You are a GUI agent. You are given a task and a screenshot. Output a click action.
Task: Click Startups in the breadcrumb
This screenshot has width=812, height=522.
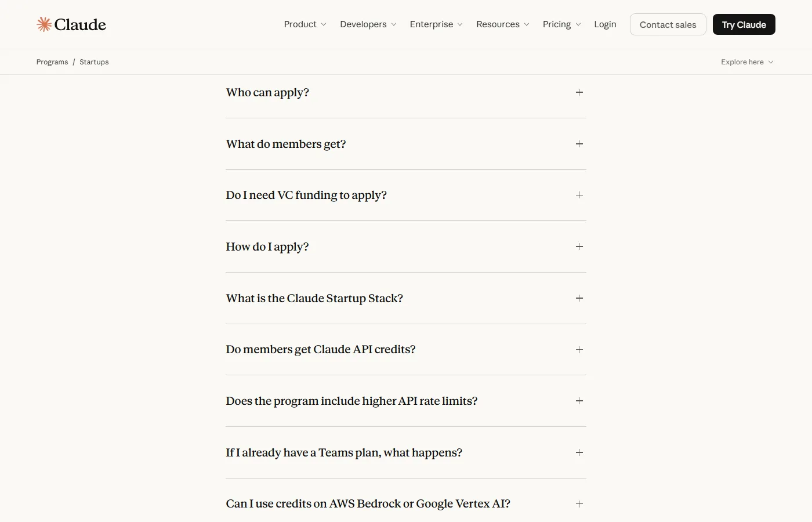click(94, 62)
